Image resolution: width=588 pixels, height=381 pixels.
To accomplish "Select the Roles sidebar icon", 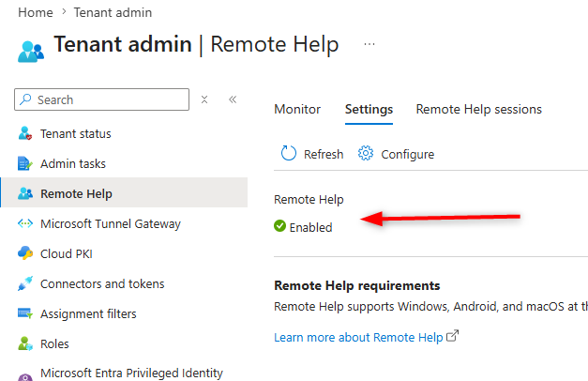I will click(25, 343).
